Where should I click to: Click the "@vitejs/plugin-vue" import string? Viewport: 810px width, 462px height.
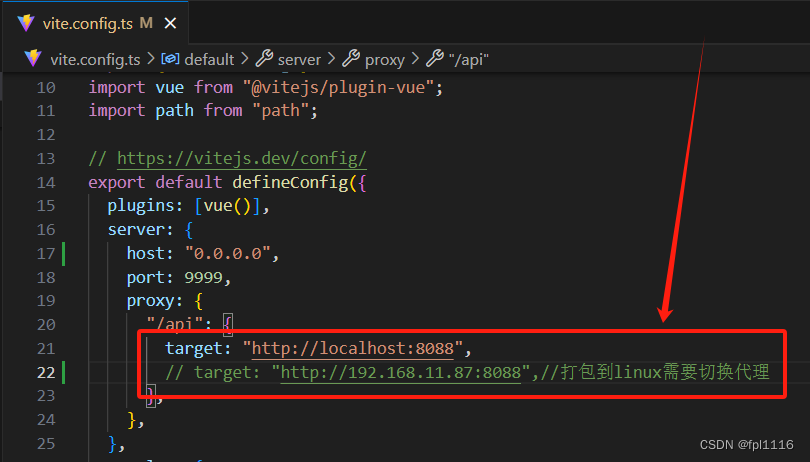coord(338,87)
